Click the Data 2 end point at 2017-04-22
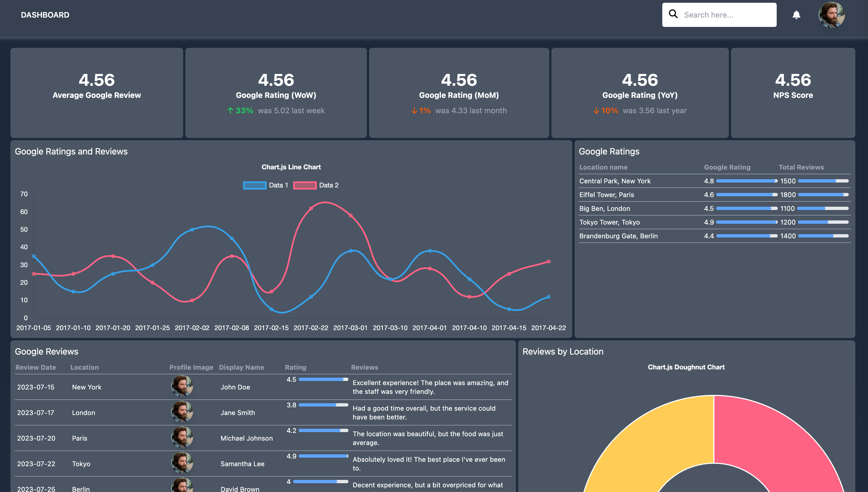The height and width of the screenshot is (492, 868). pos(548,262)
